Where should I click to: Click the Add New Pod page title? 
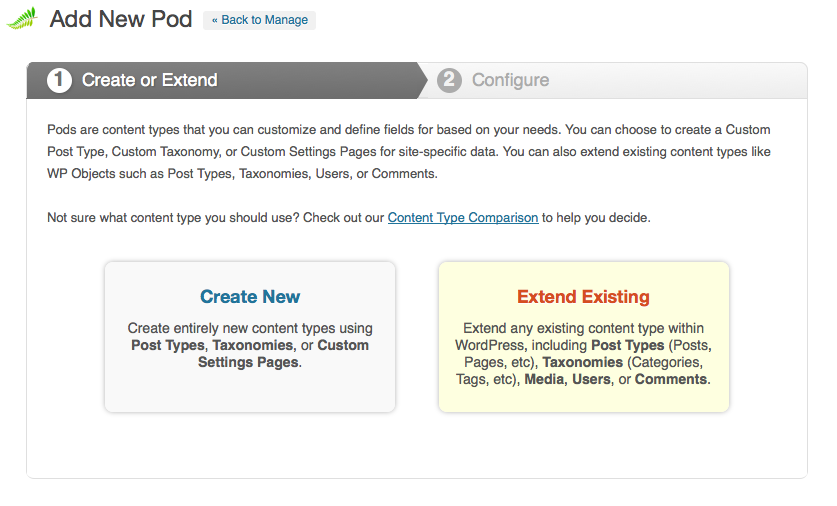[x=121, y=19]
